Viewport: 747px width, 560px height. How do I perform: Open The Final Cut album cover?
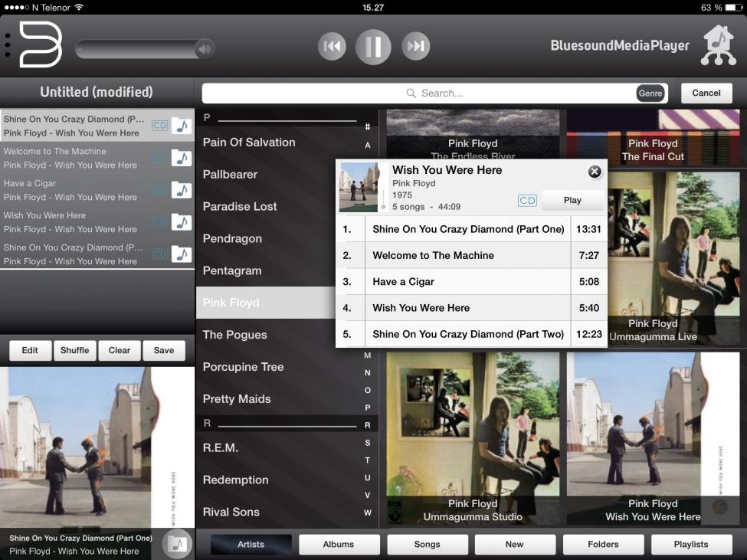654,137
